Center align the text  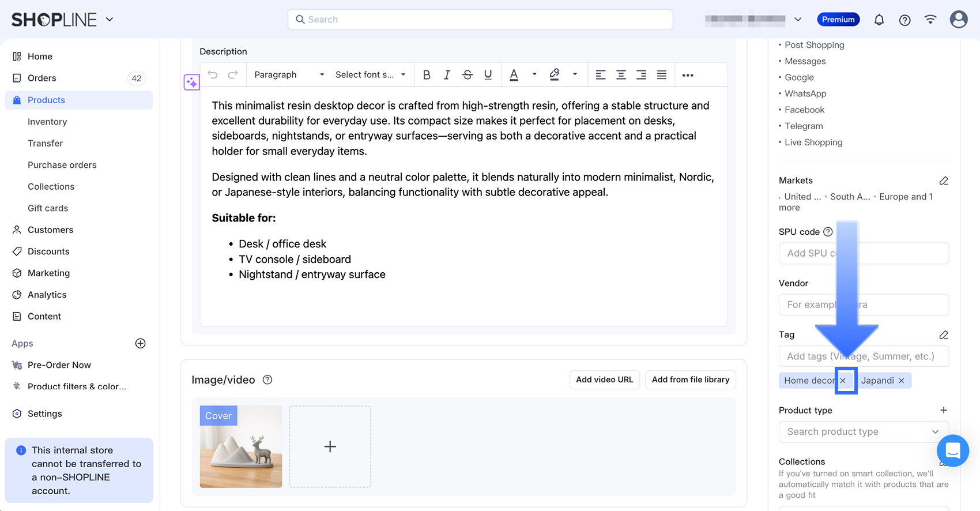[x=621, y=75]
